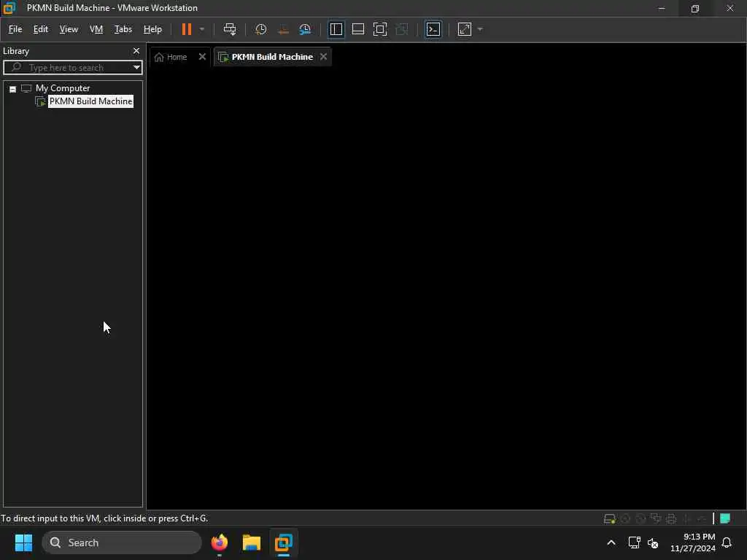Image resolution: width=747 pixels, height=560 pixels.
Task: Suspend the VM with the orange pause button
Action: 187,29
